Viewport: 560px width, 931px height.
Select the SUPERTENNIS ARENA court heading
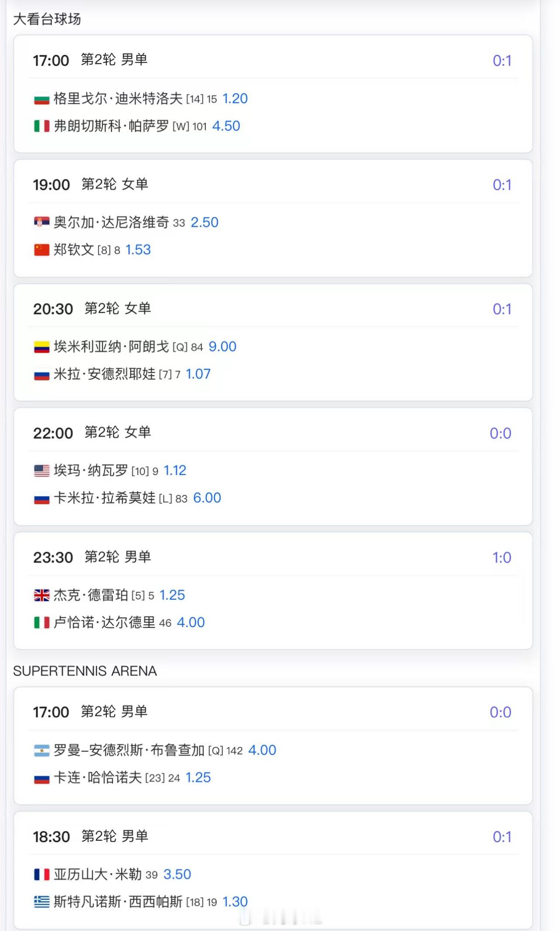pyautogui.click(x=85, y=671)
